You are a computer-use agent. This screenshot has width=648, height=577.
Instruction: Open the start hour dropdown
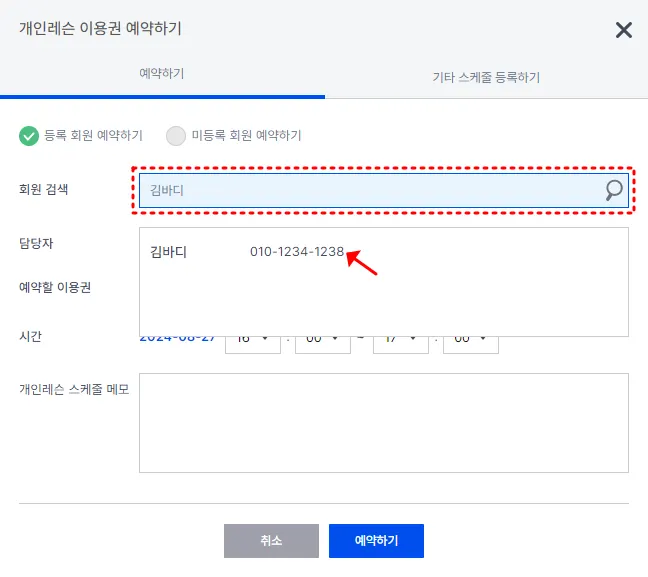[x=253, y=344]
